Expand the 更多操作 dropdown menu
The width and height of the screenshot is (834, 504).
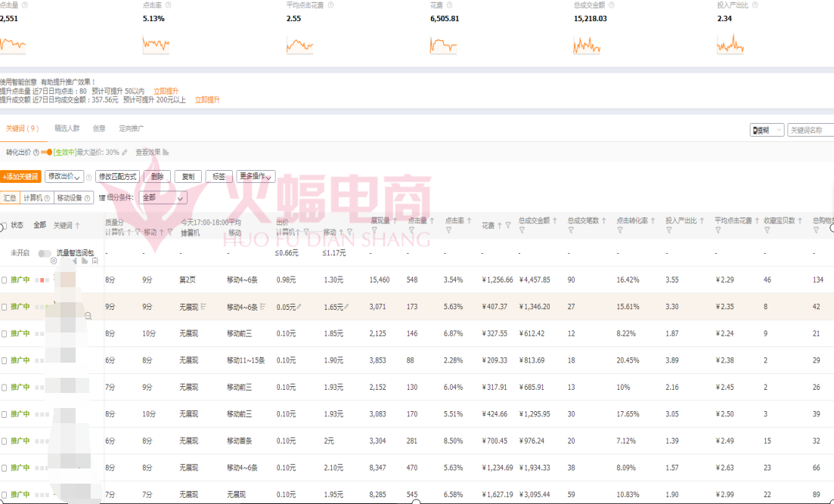click(256, 176)
